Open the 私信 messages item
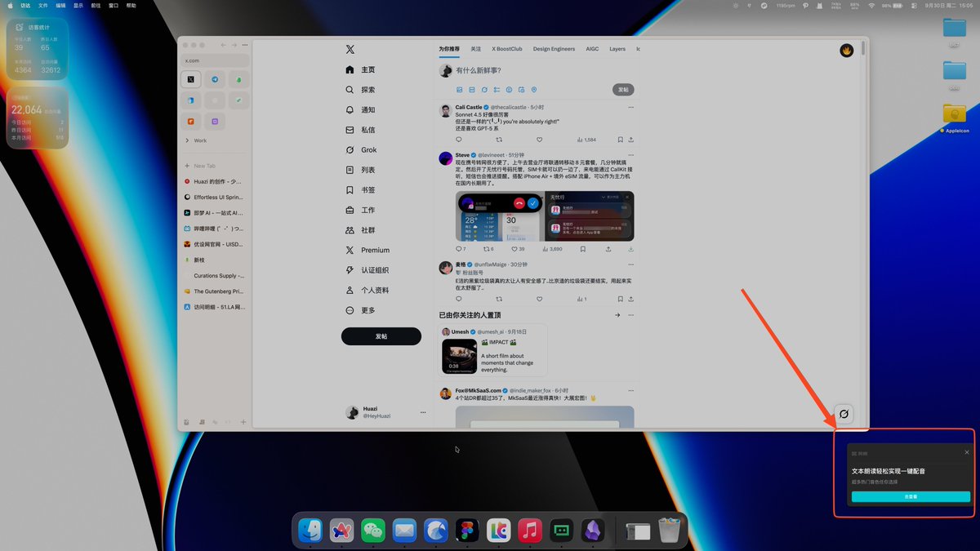980x551 pixels. [x=360, y=130]
